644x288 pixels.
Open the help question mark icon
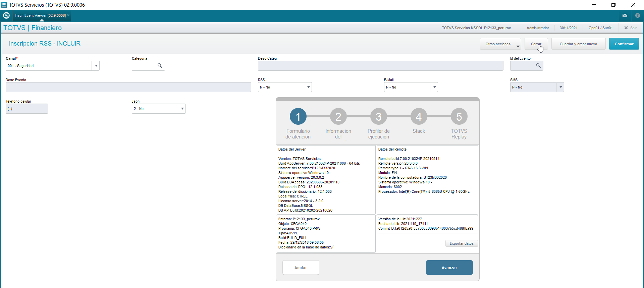(638, 15)
